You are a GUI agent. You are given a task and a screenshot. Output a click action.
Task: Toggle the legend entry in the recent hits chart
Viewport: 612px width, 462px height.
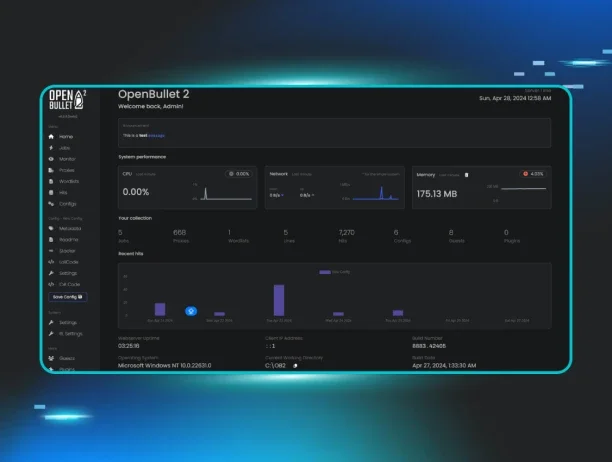[x=334, y=272]
